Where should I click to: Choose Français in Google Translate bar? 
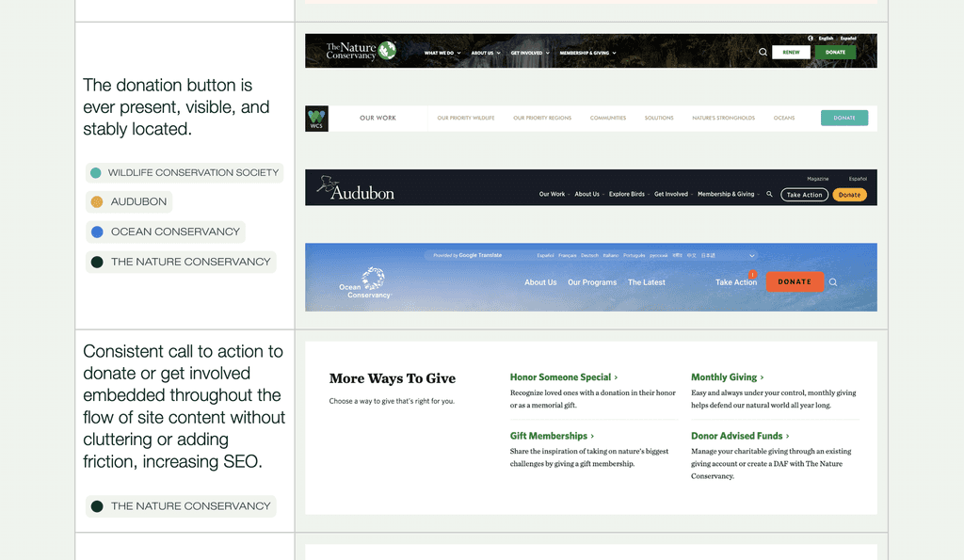tap(568, 256)
